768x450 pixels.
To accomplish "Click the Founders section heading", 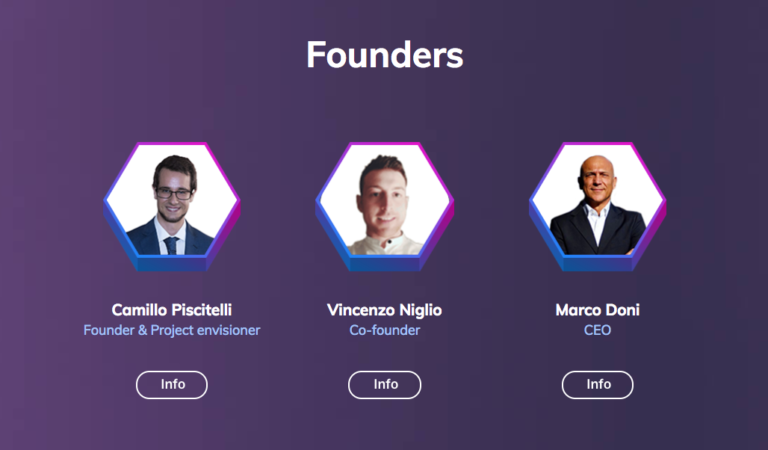I will click(x=385, y=54).
